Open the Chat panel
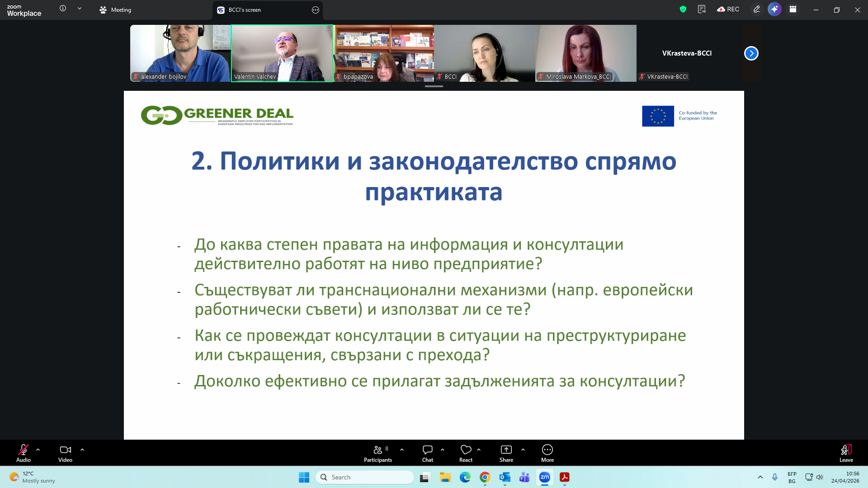The height and width of the screenshot is (488, 868). coord(427,453)
